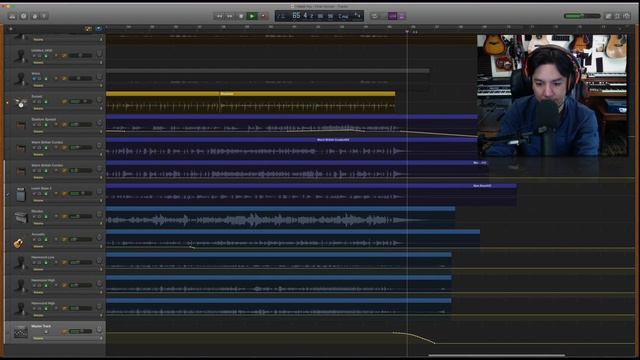Toggle green lock on Stadium Spread track
The height and width of the screenshot is (360, 640).
coord(46,124)
